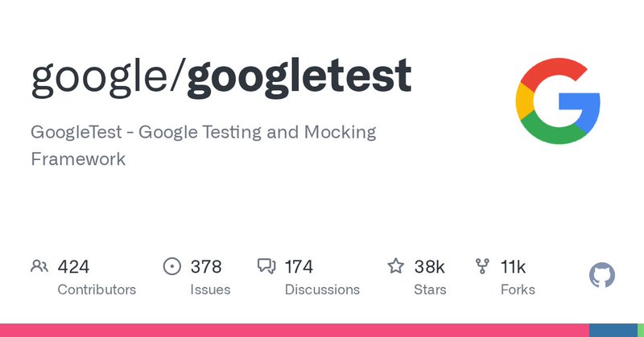Click the Google "G" logo
This screenshot has height=337, width=644.
(x=558, y=101)
